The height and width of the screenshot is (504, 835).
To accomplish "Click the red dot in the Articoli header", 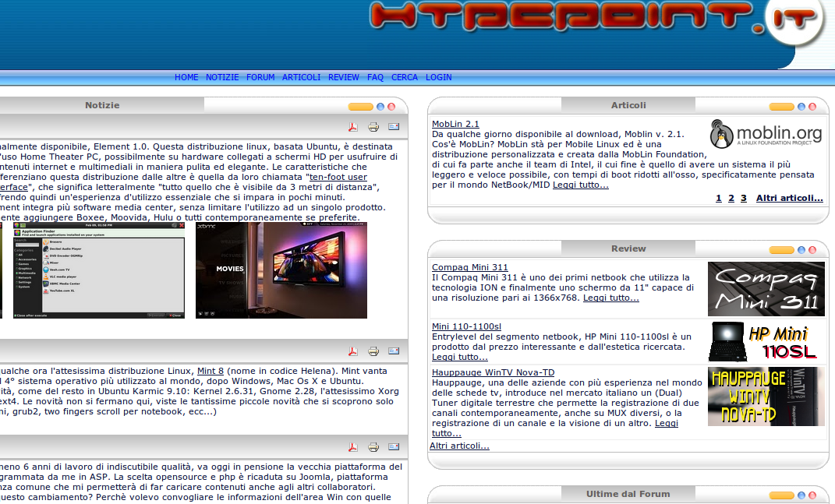I will pyautogui.click(x=812, y=107).
